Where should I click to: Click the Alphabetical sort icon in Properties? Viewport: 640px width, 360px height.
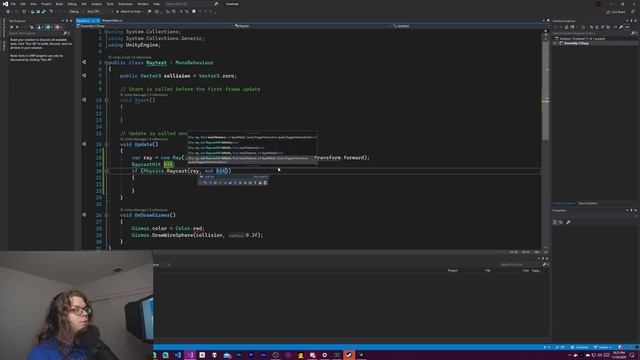click(x=561, y=222)
